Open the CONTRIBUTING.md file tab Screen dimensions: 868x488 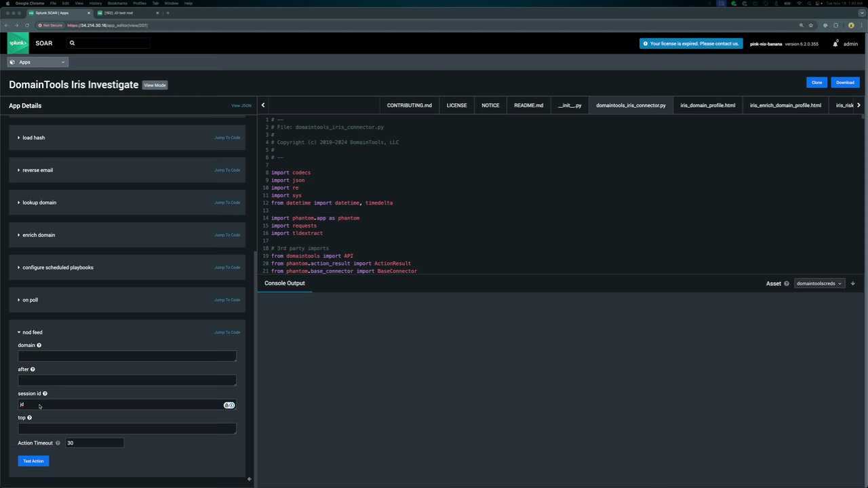click(x=409, y=106)
